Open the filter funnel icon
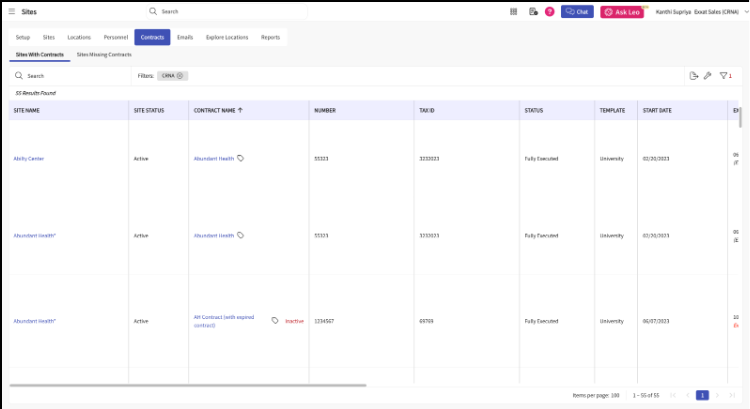Viewport: 750px width, 409px height. [724, 76]
